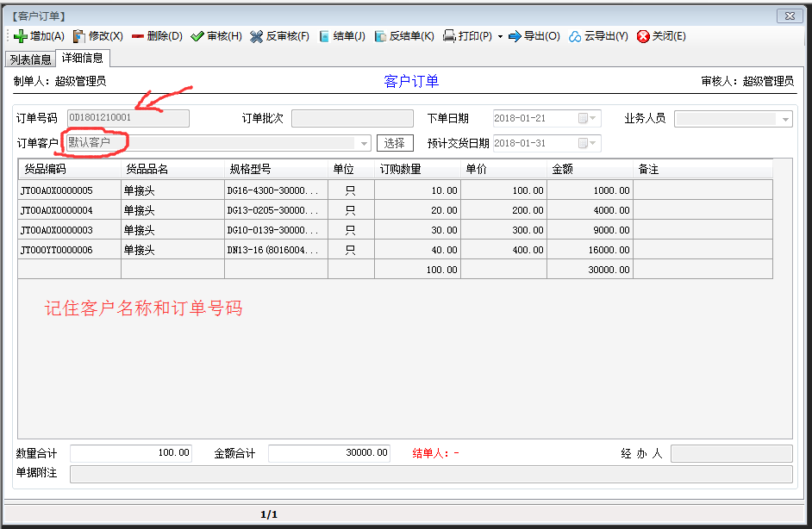Open the 订单客户 dropdown arrow

pos(364,144)
